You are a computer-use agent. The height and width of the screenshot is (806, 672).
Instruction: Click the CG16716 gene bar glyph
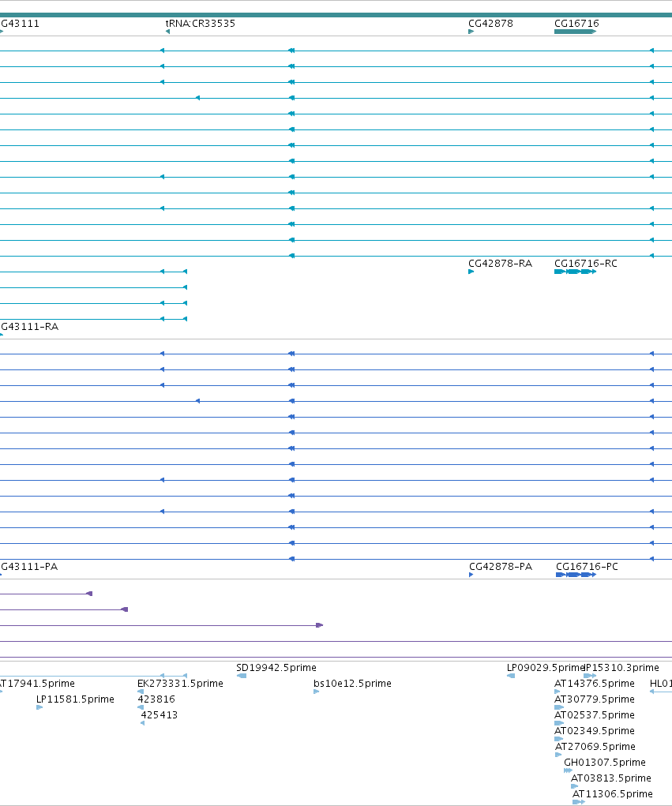click(x=575, y=32)
